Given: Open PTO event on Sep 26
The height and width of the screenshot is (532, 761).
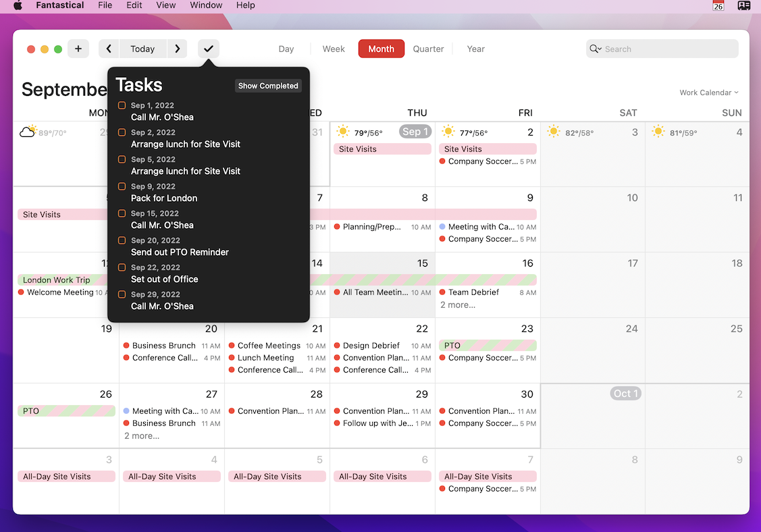Looking at the screenshot, I should pyautogui.click(x=66, y=410).
